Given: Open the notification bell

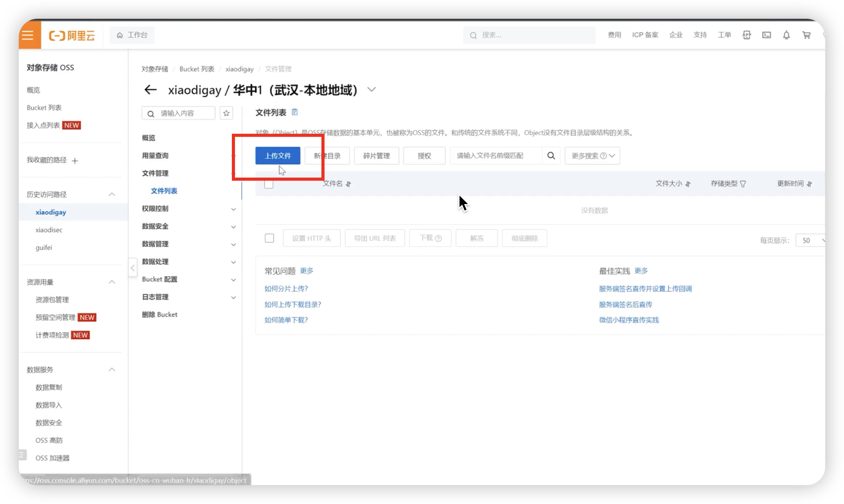Looking at the screenshot, I should pyautogui.click(x=786, y=35).
